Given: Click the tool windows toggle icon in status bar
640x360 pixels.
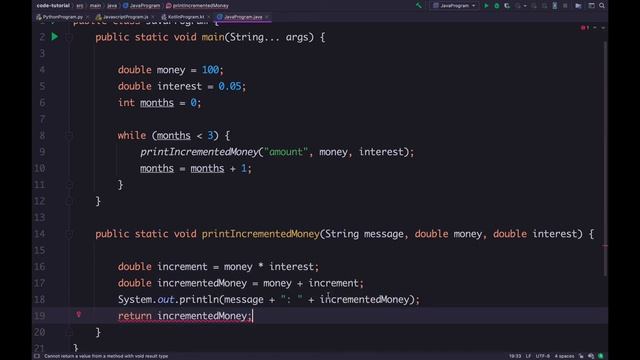Looking at the screenshot, I should 37,356.
